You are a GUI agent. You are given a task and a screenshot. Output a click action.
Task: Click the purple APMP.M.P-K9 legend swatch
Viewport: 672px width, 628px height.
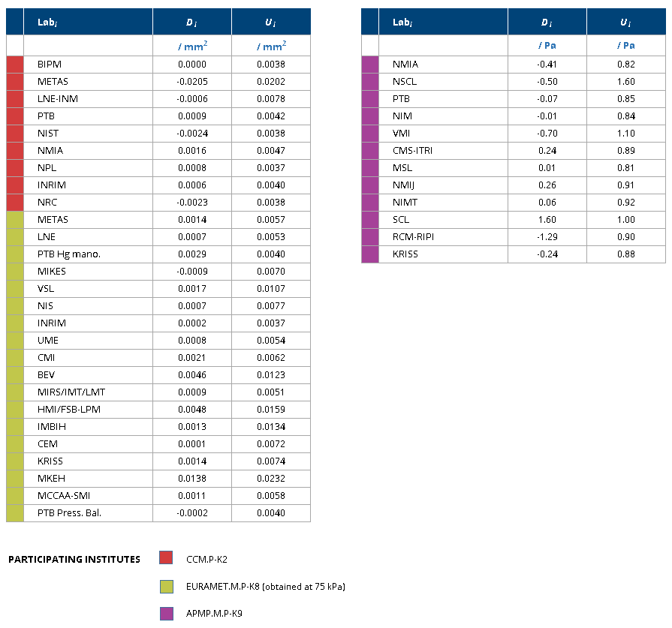[x=166, y=614]
